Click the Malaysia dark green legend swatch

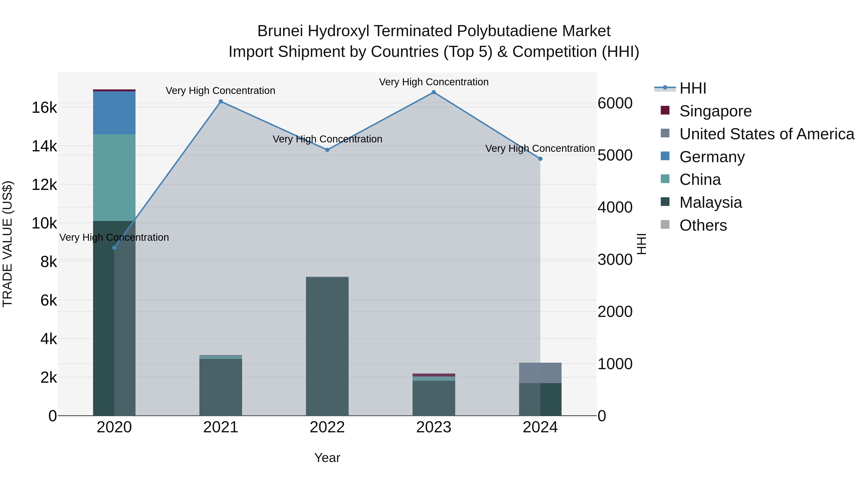[x=665, y=202]
